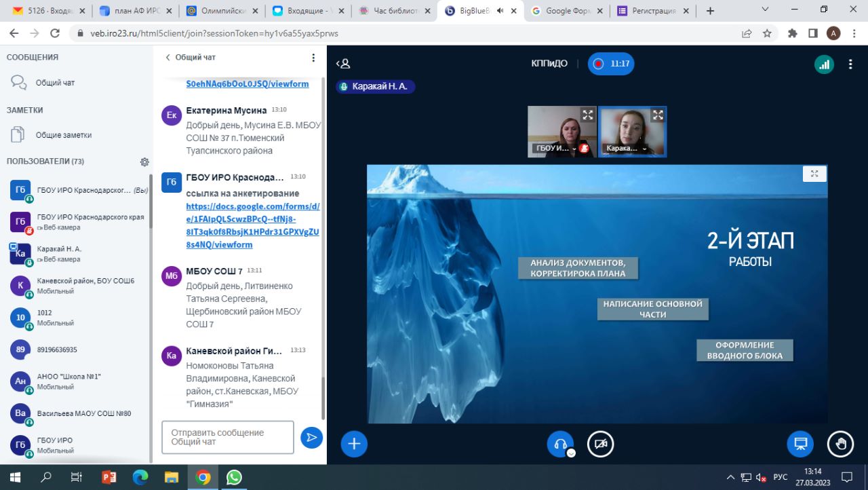Toggle the share webcam button
This screenshot has width=868, height=490.
pos(600,444)
